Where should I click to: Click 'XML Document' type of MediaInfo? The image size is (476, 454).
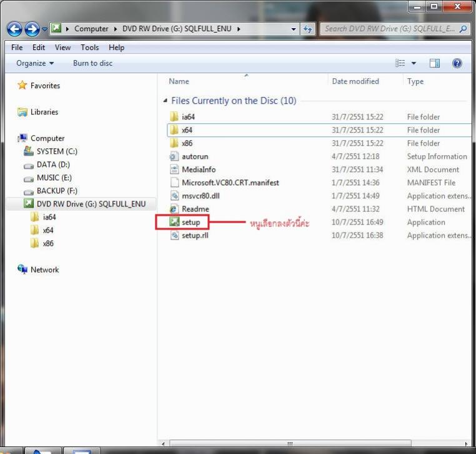click(433, 169)
